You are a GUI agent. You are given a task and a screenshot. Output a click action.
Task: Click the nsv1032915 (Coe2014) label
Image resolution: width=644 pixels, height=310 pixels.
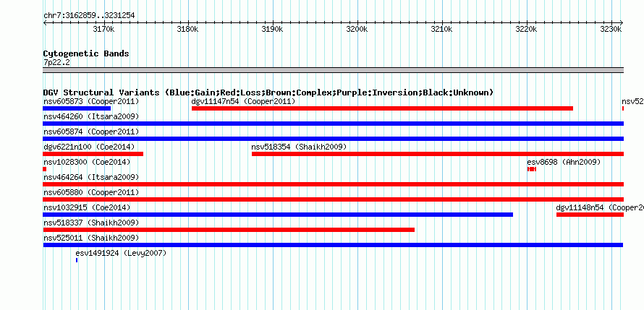(87, 207)
